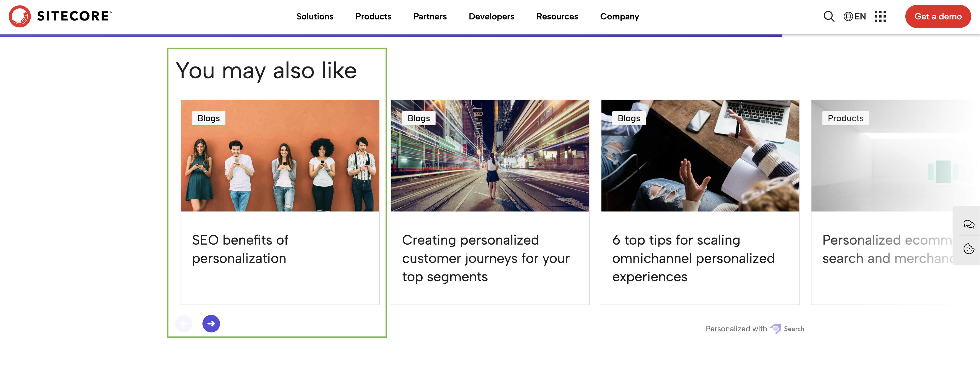
Task: Click creating personalized customer journeys thumbnail
Action: pyautogui.click(x=490, y=155)
